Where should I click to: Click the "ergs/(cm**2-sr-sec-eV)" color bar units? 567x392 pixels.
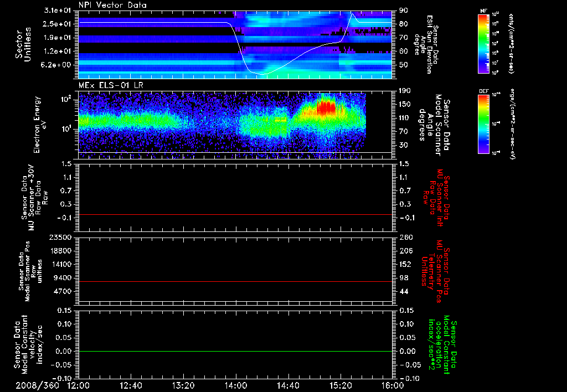(x=512, y=125)
